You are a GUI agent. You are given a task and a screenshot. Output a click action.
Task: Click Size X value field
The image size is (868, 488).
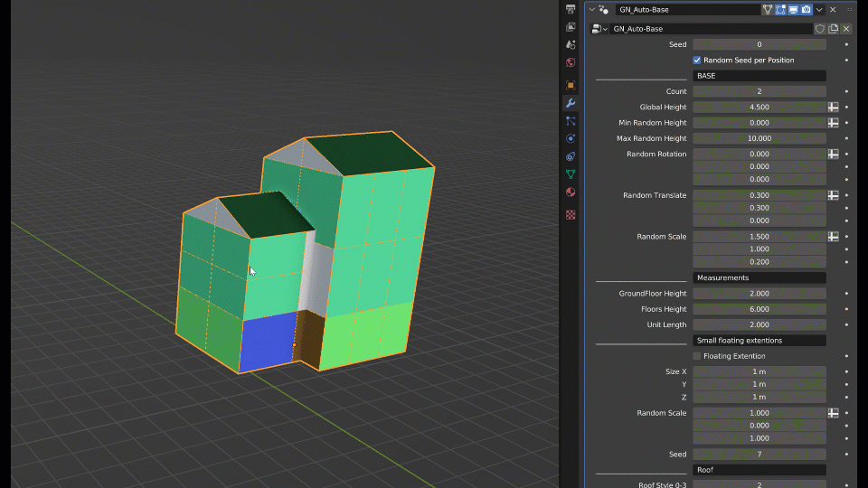pyautogui.click(x=759, y=371)
